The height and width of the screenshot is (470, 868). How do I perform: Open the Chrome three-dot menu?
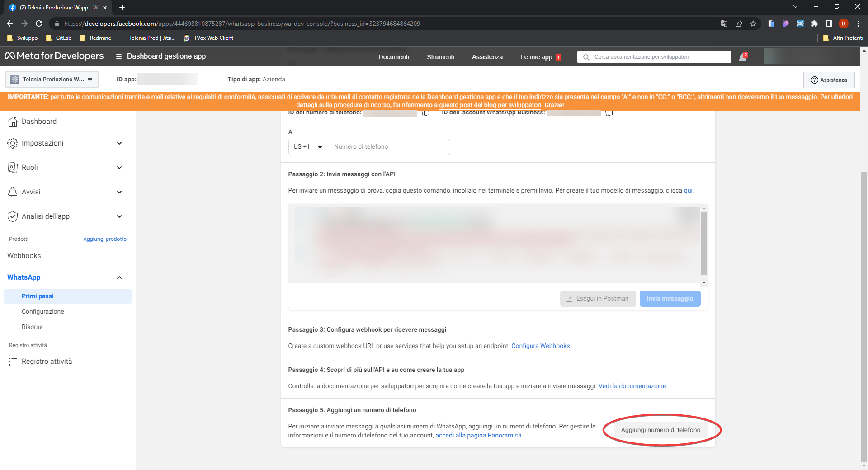coord(858,23)
